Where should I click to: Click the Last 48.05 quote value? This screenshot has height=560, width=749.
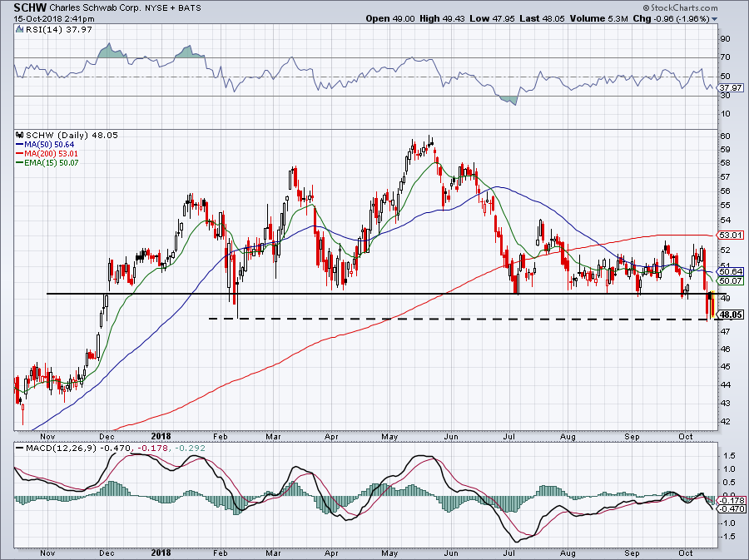click(542, 18)
